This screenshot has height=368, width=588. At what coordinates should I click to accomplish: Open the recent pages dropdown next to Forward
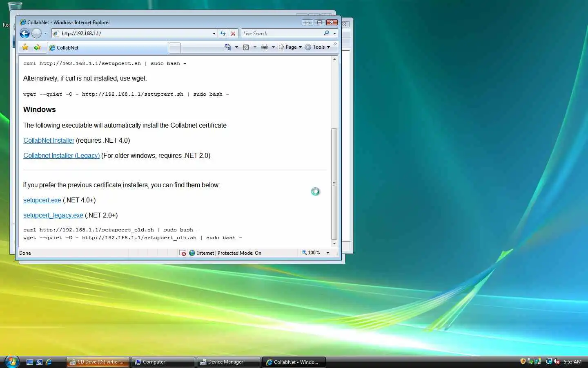click(45, 34)
